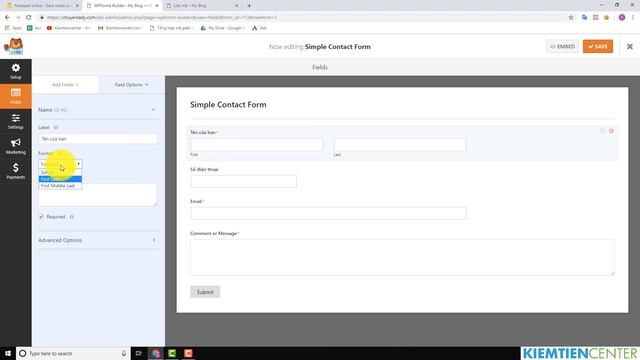Select Simple format option
Screen dimensions: 640x360
pos(60,172)
